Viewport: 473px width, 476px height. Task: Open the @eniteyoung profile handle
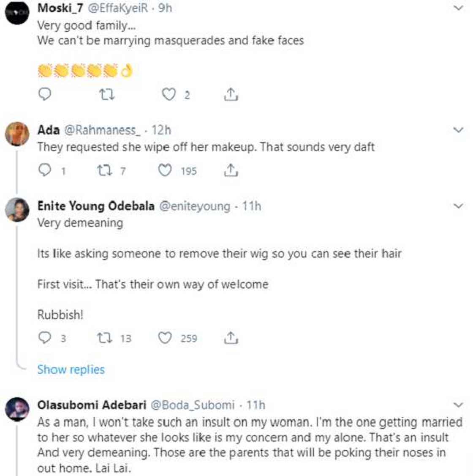click(x=194, y=206)
